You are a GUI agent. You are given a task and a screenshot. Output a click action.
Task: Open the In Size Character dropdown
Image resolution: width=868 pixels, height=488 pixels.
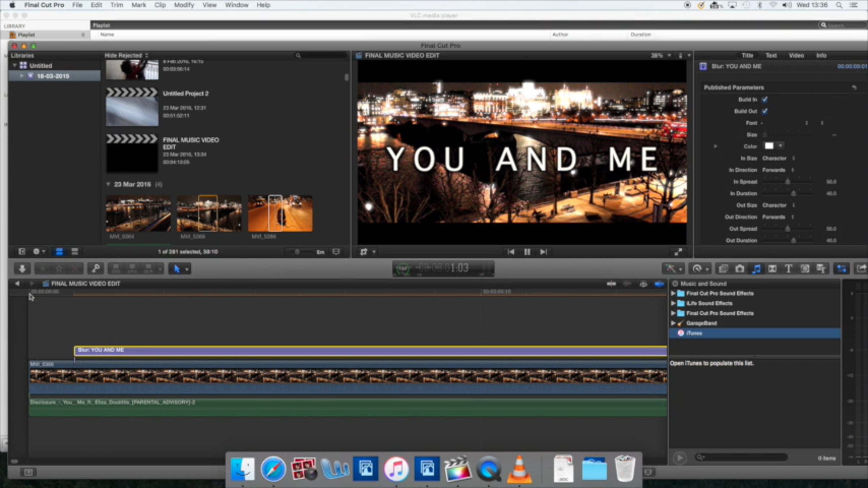pos(778,158)
